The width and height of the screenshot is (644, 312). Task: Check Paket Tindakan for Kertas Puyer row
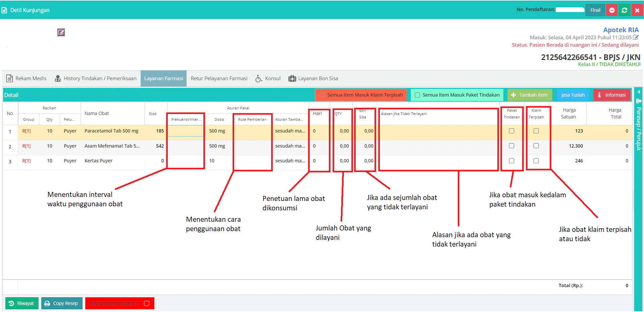[x=511, y=161]
